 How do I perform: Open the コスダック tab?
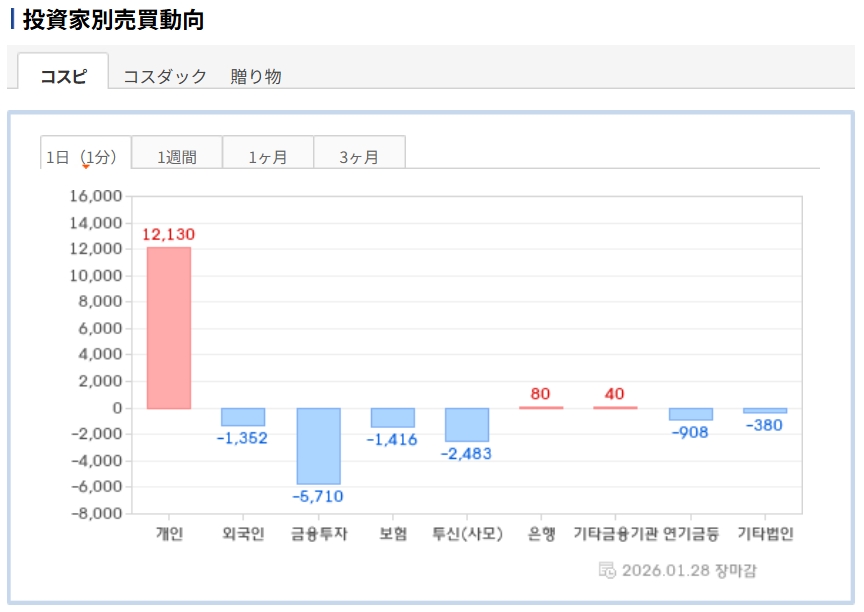coord(165,76)
